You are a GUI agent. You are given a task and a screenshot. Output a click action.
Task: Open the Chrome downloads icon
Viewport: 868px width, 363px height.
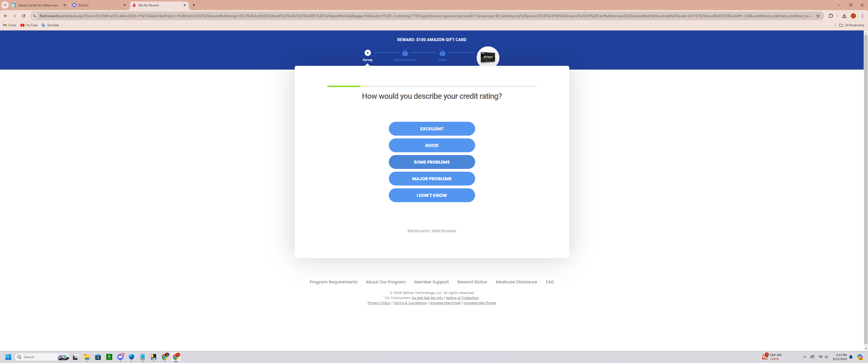pyautogui.click(x=844, y=16)
